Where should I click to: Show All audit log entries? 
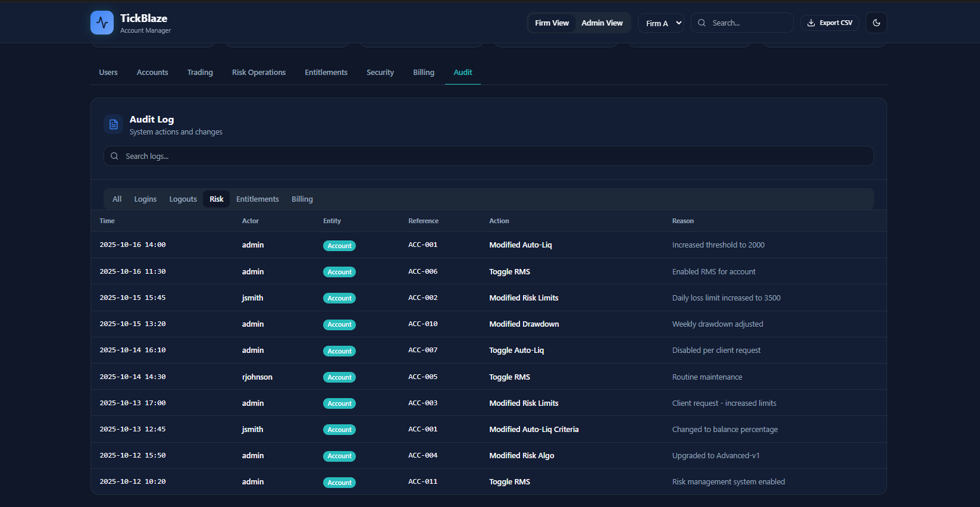117,199
